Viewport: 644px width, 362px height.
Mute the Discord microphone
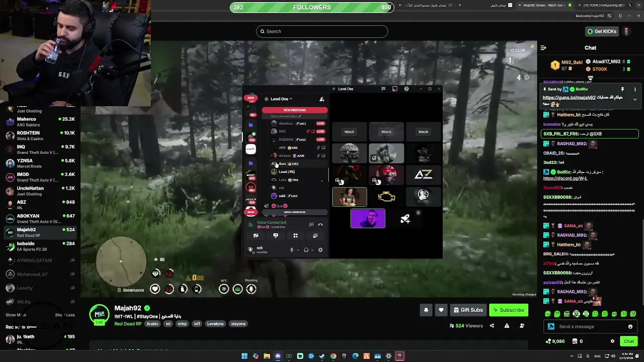[291, 250]
